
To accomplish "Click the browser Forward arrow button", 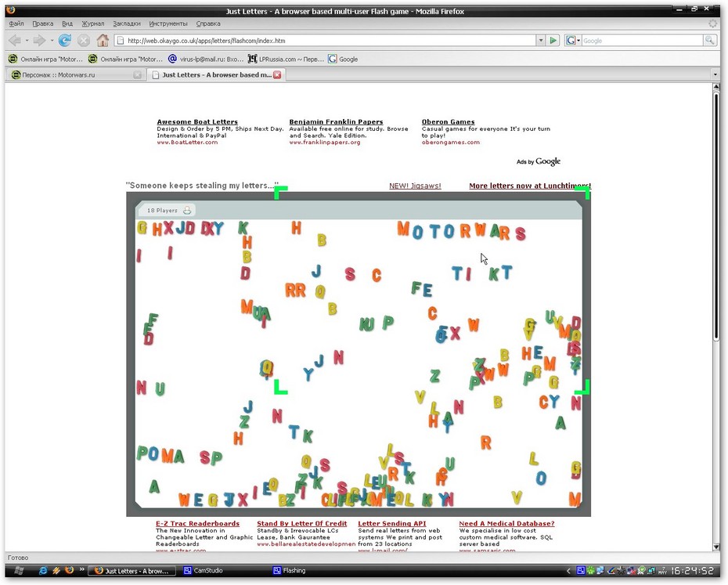I will pos(39,41).
